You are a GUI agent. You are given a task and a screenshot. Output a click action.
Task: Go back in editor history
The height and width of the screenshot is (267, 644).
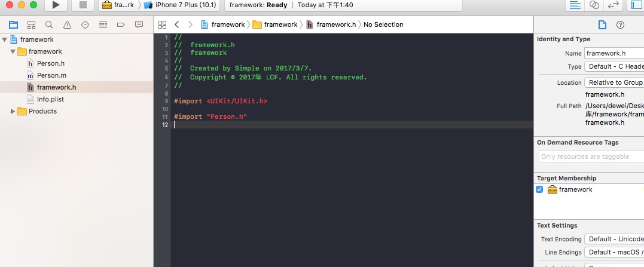pyautogui.click(x=176, y=24)
